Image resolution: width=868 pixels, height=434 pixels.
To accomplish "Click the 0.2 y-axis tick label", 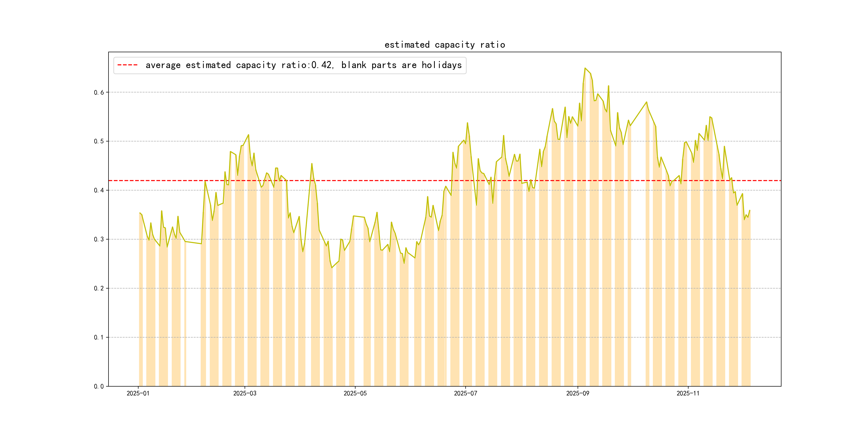I will (x=99, y=289).
